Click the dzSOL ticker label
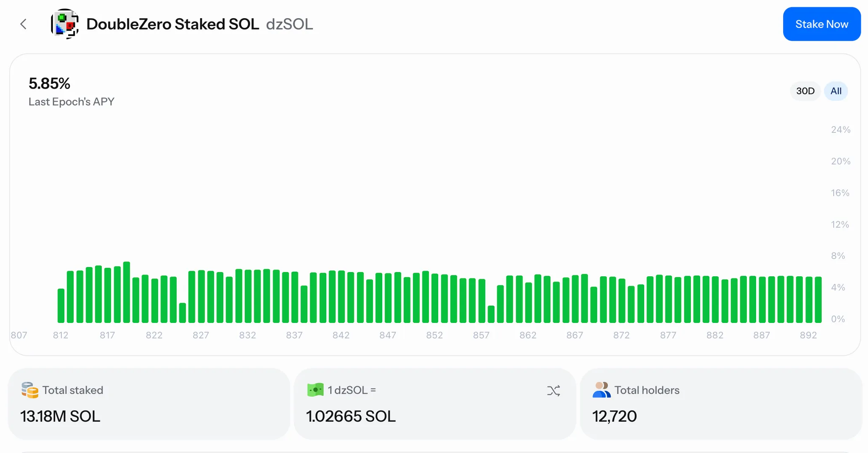Screen dimensions: 868x453 [x=289, y=24]
